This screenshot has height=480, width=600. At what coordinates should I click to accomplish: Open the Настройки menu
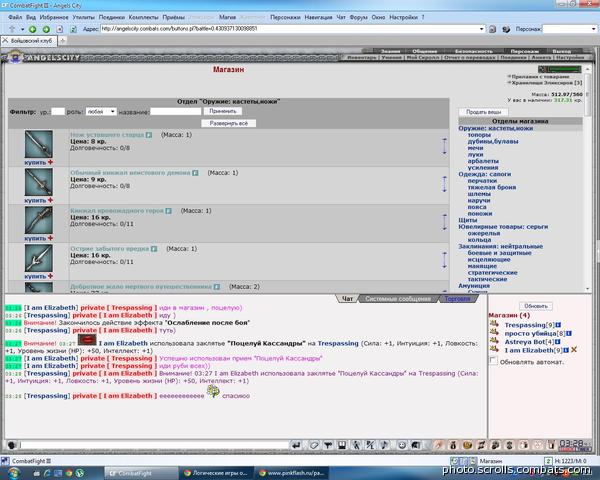[403, 17]
